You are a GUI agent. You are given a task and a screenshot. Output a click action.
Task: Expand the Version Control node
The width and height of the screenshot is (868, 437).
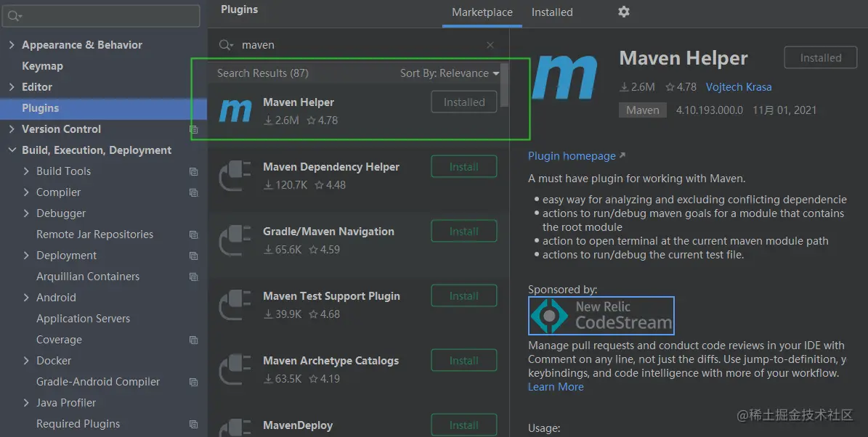[12, 129]
